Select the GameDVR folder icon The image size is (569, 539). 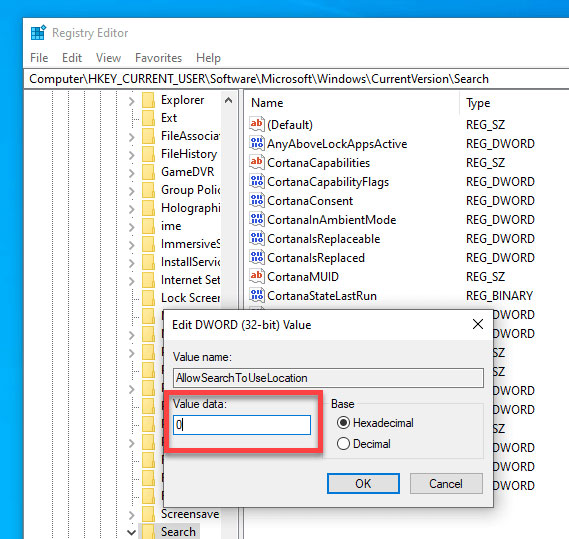148,172
